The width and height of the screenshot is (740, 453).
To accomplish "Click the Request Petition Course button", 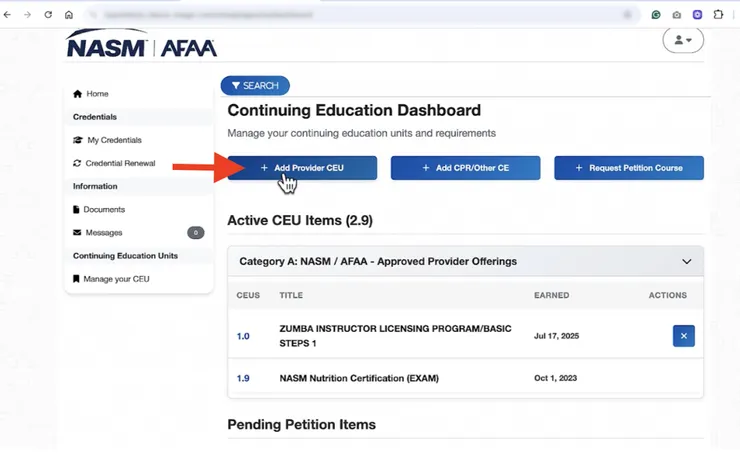I will (629, 168).
